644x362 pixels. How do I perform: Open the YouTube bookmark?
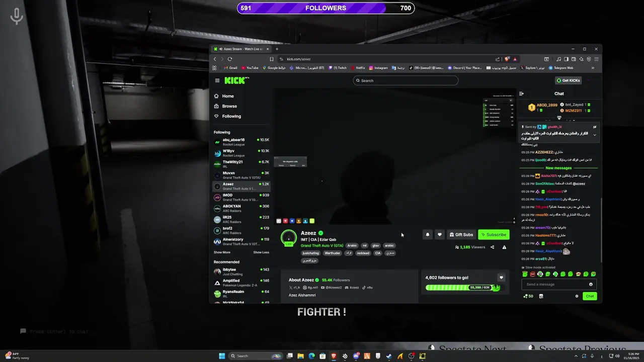click(250, 68)
